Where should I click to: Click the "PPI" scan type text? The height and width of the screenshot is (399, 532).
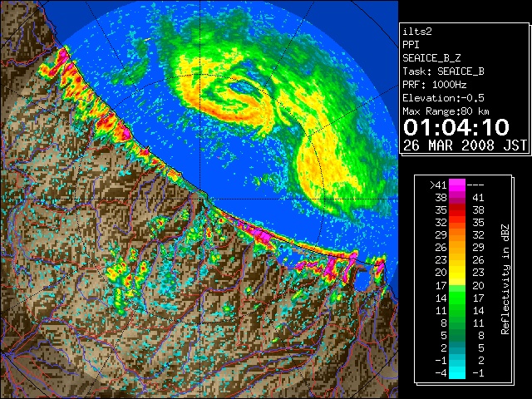click(x=411, y=45)
